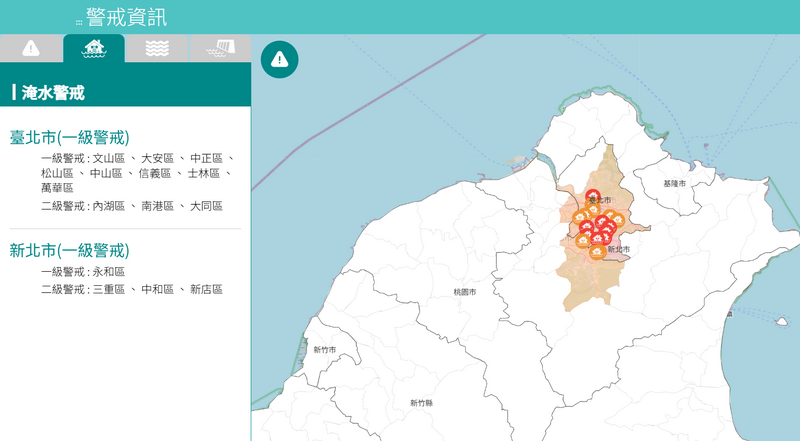The image size is (800, 441).
Task: Switch to the river water level waves tab
Action: tap(157, 48)
